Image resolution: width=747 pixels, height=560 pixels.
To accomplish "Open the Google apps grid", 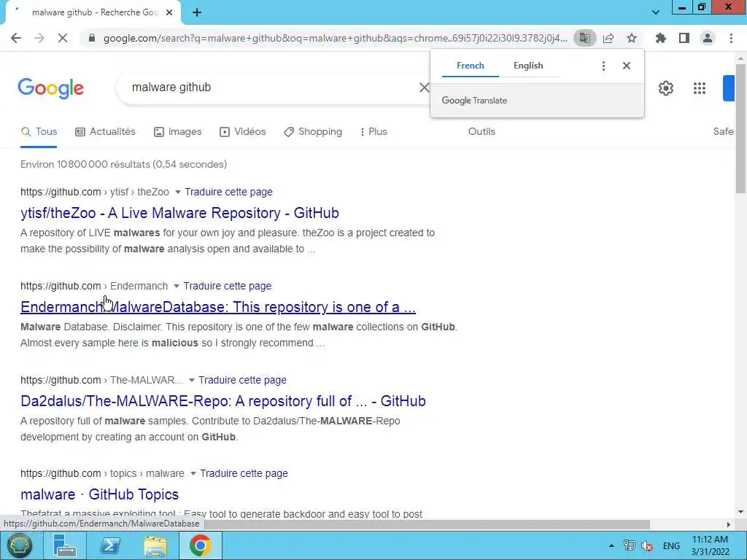I will (x=700, y=88).
